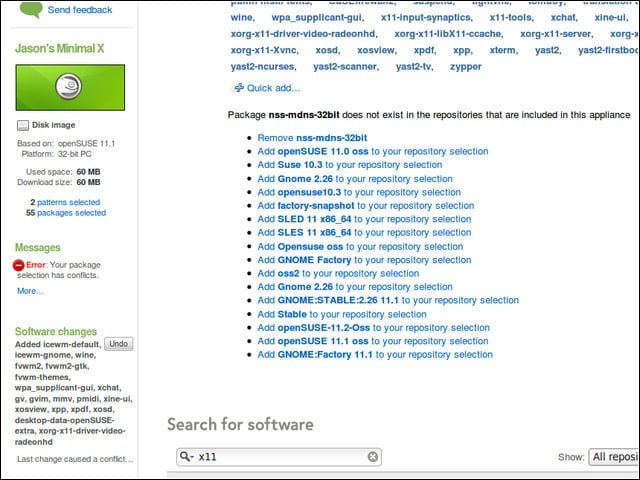The image size is (640, 480).
Task: Click the magnifier icon in search box
Action: pos(186,457)
